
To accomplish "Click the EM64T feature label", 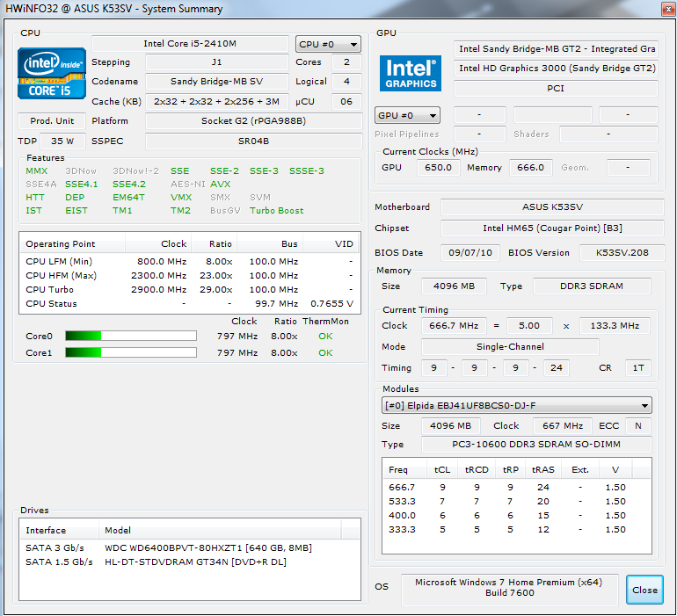I will click(128, 197).
